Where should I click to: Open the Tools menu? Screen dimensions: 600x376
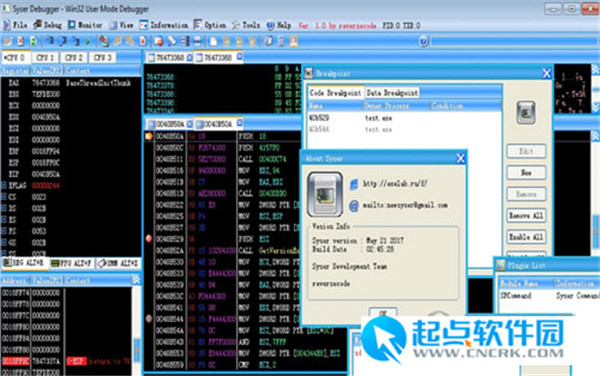click(x=246, y=25)
